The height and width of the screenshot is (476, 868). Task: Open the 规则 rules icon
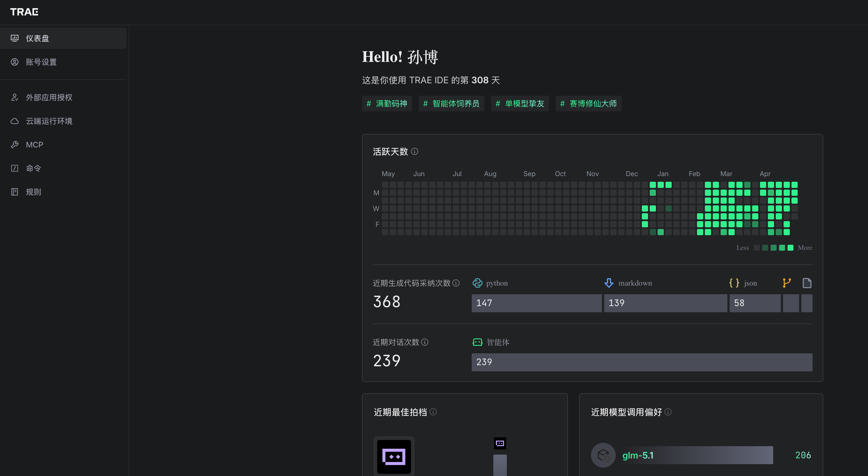coord(15,192)
